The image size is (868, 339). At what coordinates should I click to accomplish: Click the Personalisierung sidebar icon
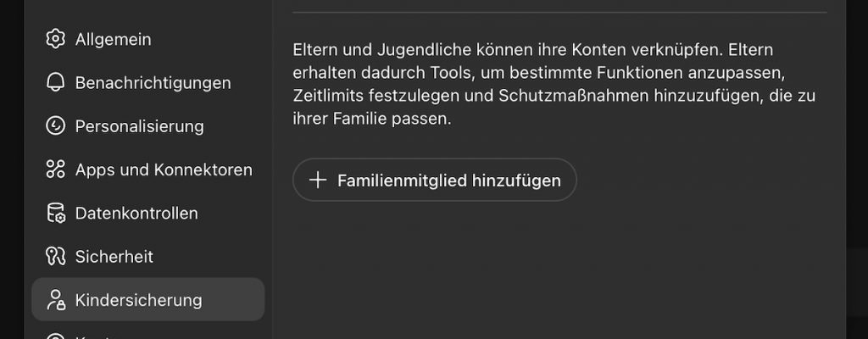click(x=55, y=126)
